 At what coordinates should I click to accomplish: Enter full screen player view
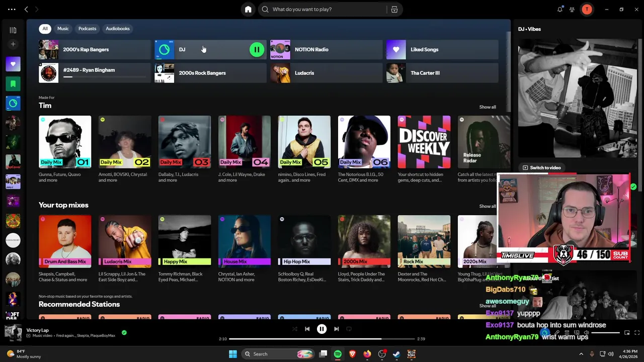637,333
